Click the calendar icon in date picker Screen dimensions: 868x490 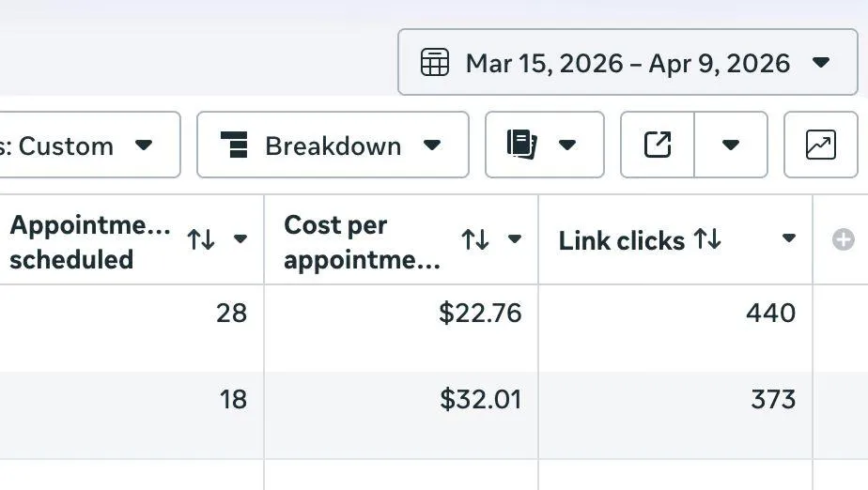434,63
